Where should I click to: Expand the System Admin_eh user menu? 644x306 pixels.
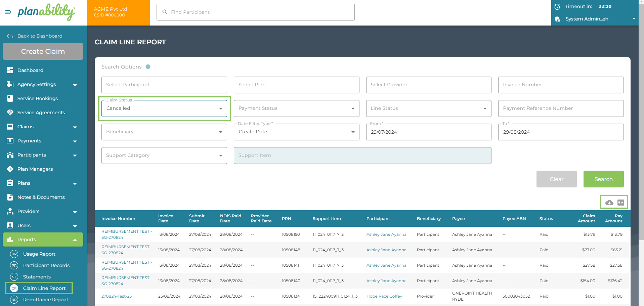point(634,19)
